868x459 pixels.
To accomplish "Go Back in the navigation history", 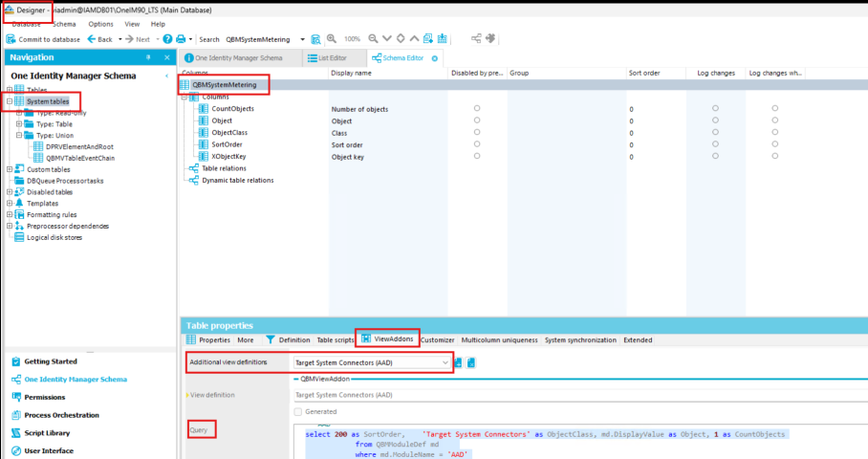I will [99, 39].
